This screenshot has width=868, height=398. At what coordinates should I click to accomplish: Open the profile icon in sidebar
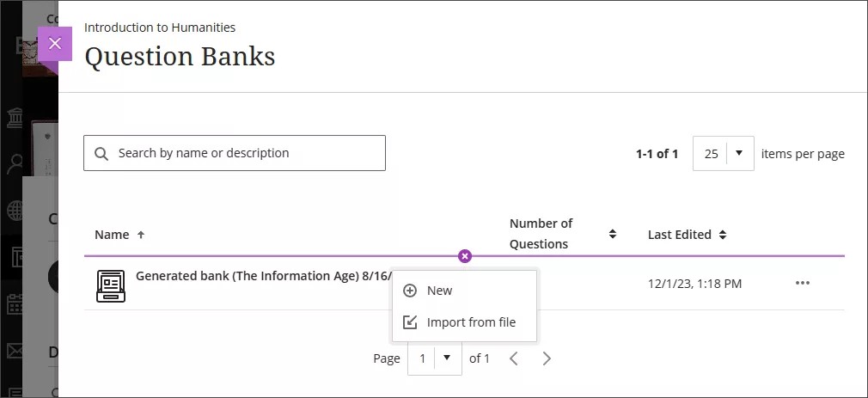pyautogui.click(x=15, y=163)
